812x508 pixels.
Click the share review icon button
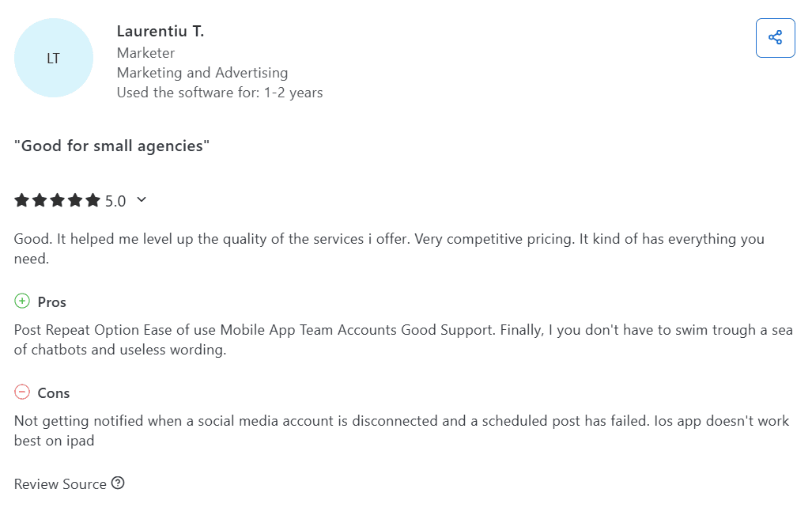[x=775, y=38]
